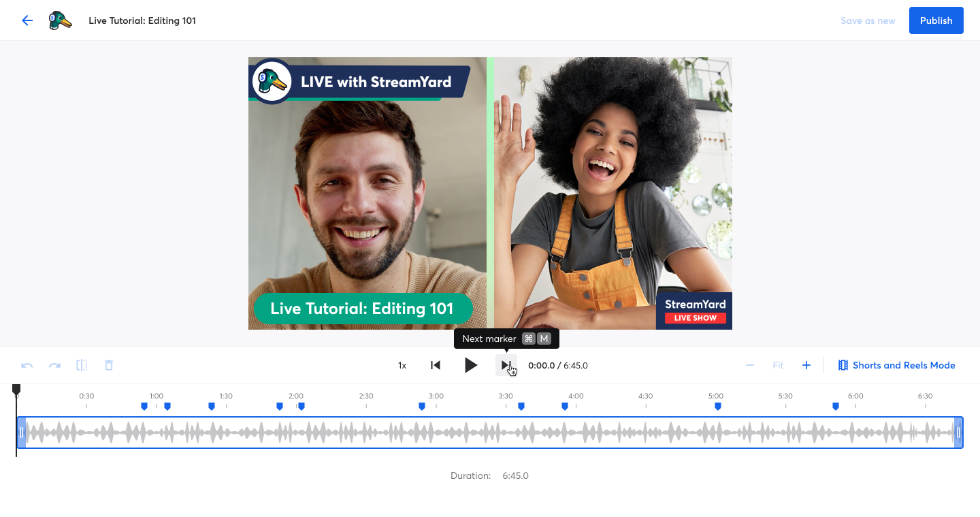The image size is (980, 517).
Task: Click the 0:30 ruler label
Action: pyautogui.click(x=86, y=396)
